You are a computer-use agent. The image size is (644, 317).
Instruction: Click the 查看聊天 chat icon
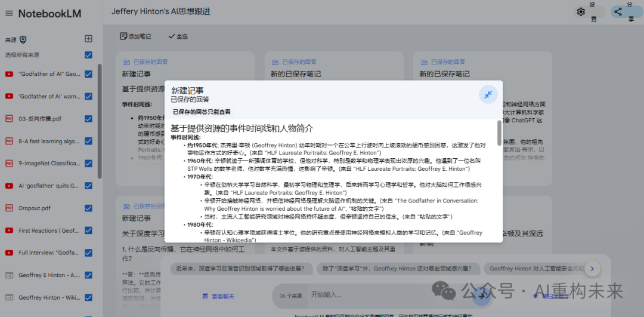[205, 296]
